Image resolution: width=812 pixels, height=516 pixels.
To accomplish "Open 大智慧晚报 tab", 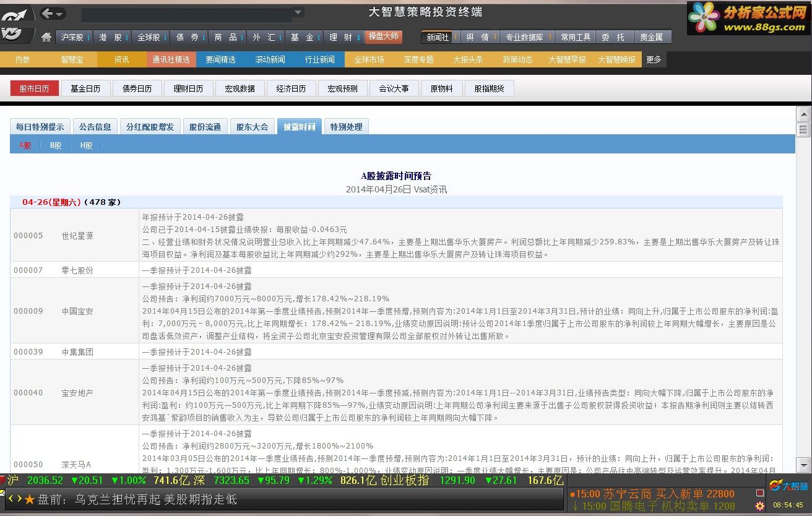I will coord(617,59).
